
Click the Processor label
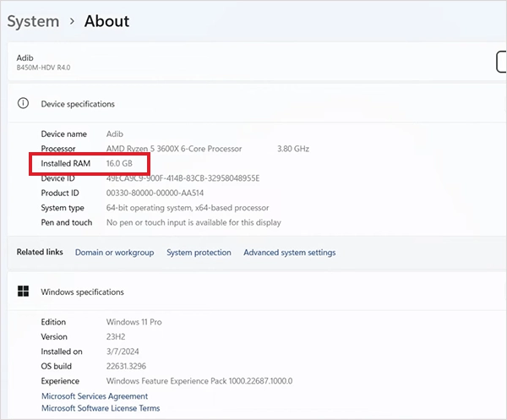tap(58, 149)
